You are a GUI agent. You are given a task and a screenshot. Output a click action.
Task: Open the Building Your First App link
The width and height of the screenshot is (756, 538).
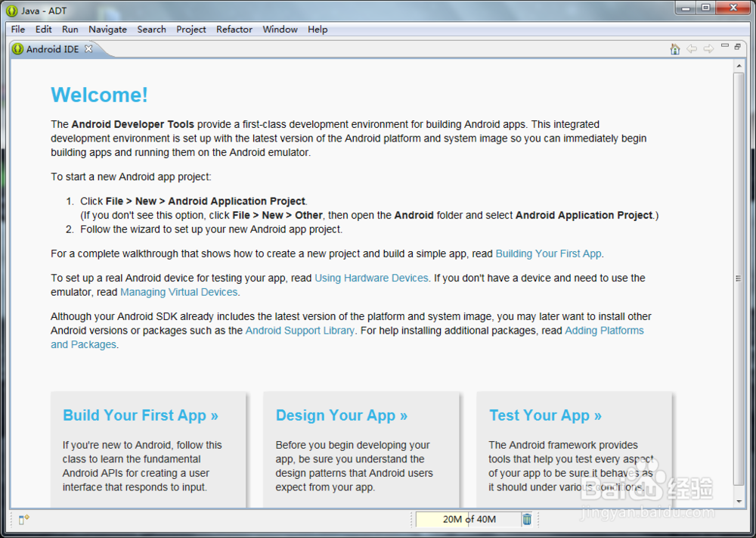click(x=548, y=253)
